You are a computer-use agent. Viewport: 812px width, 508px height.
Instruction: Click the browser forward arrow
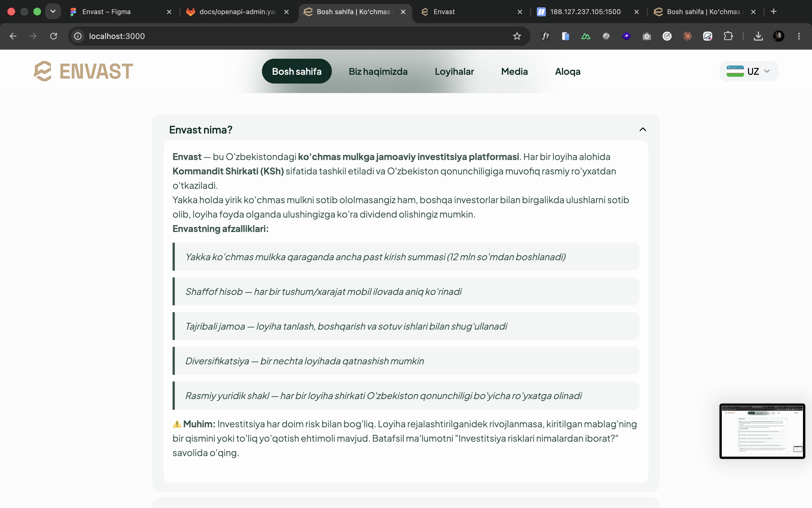pos(33,36)
